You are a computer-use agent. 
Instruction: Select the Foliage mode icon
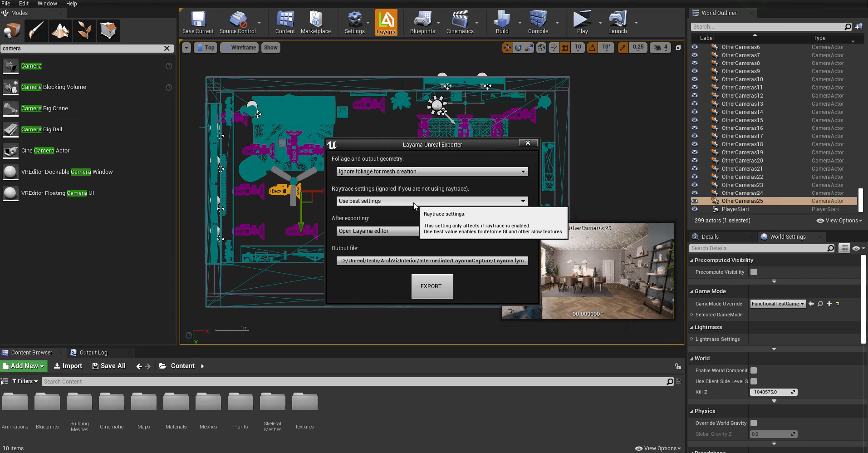(84, 31)
